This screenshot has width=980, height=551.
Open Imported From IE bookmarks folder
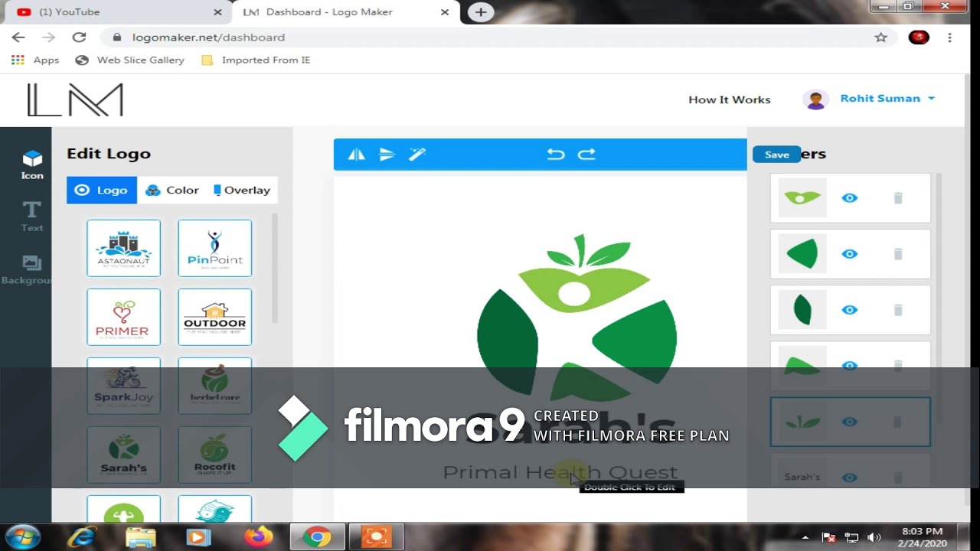pos(256,60)
